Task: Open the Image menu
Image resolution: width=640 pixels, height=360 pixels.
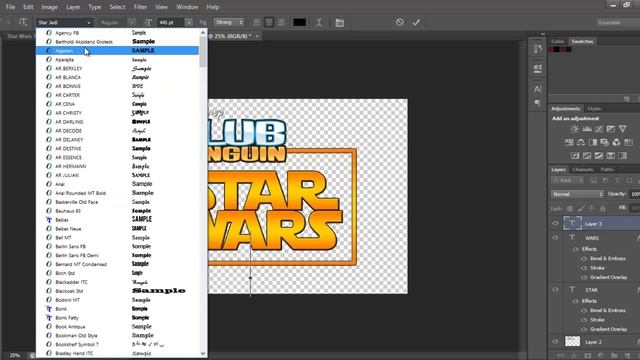Action: click(x=49, y=7)
